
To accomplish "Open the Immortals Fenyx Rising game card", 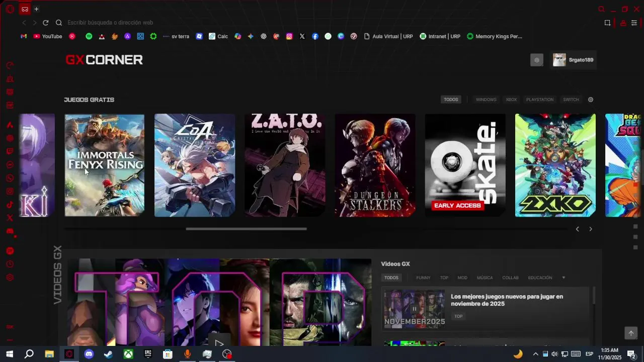I will (x=104, y=165).
